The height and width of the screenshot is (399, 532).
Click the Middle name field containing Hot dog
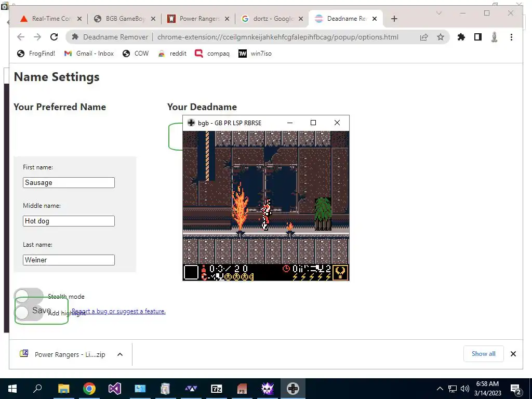pyautogui.click(x=69, y=221)
